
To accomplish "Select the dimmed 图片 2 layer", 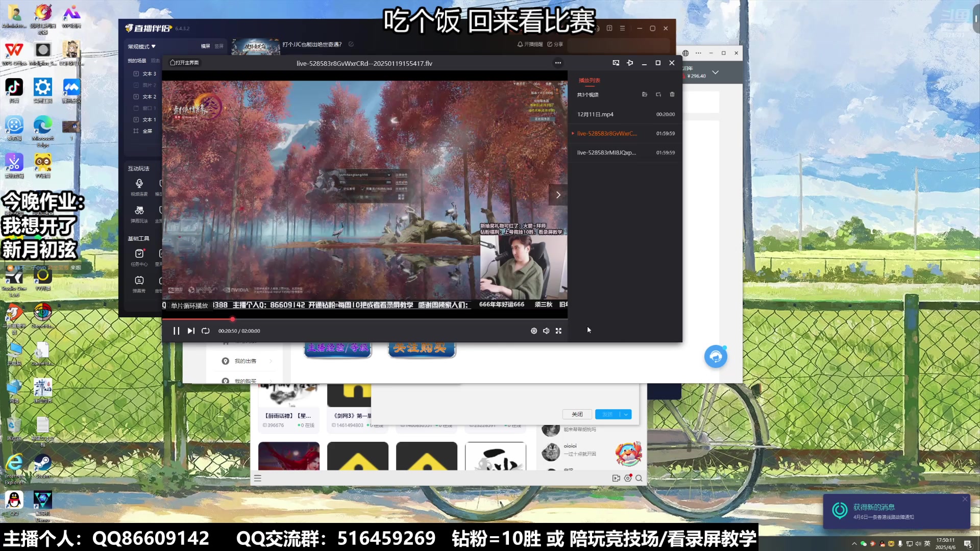I will 144,85.
